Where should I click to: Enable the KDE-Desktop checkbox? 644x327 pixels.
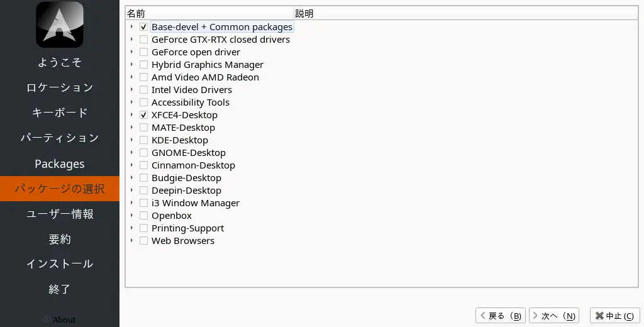coord(144,140)
